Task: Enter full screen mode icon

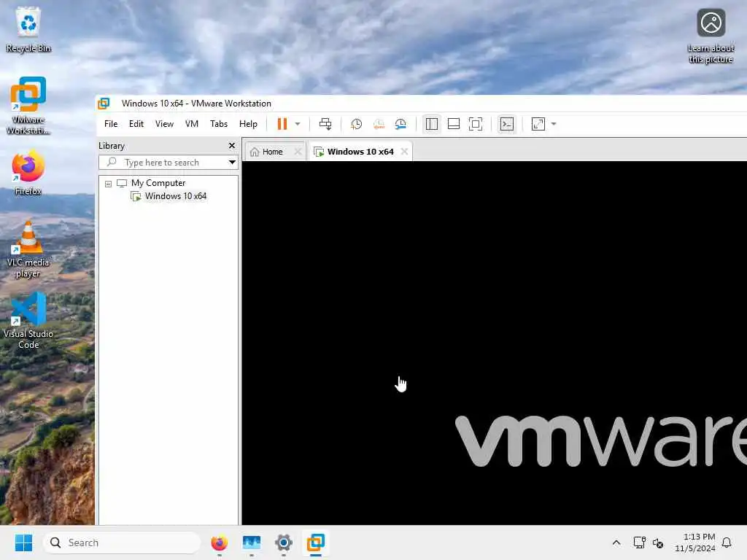Action: tap(476, 124)
